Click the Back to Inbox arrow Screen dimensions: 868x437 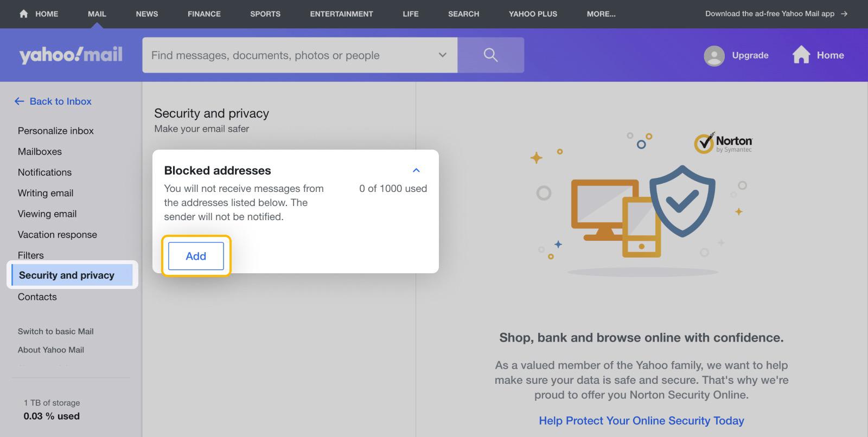pos(20,101)
